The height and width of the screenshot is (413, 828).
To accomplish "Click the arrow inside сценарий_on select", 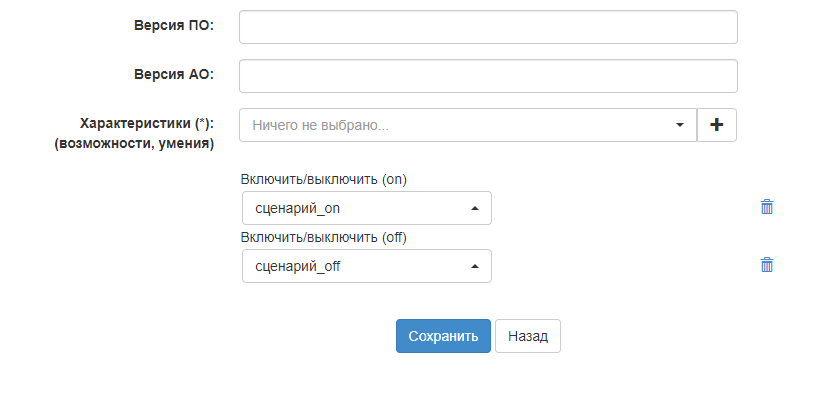I will tap(475, 208).
